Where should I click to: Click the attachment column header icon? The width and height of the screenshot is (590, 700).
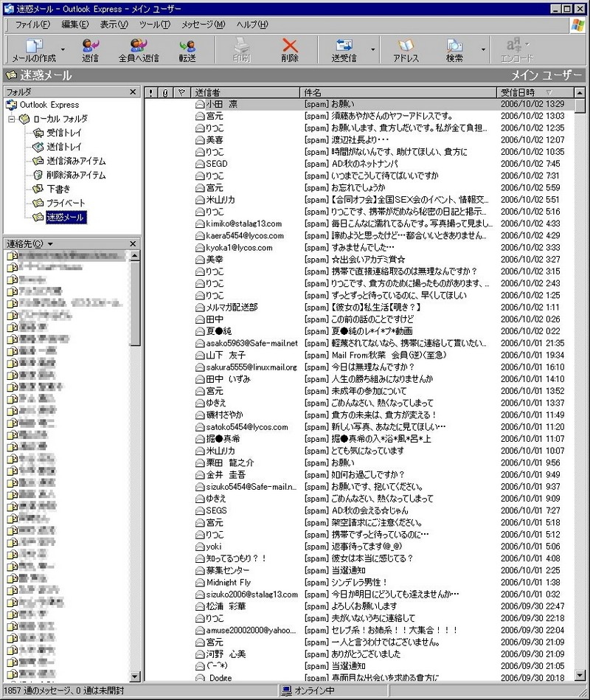tap(165, 93)
